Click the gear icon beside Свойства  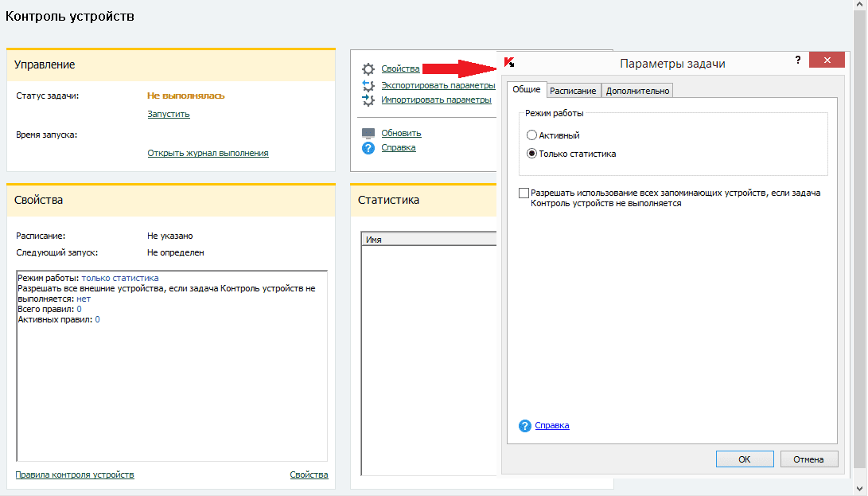click(x=368, y=69)
